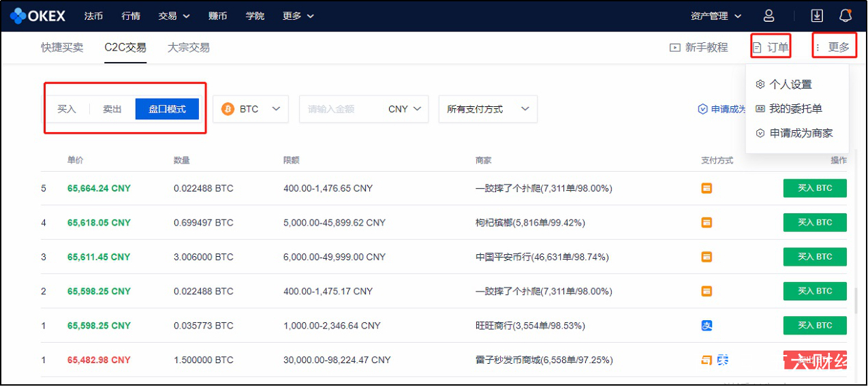Click the 单价 column header
Screen dimensions: 868x387
pyautogui.click(x=76, y=160)
